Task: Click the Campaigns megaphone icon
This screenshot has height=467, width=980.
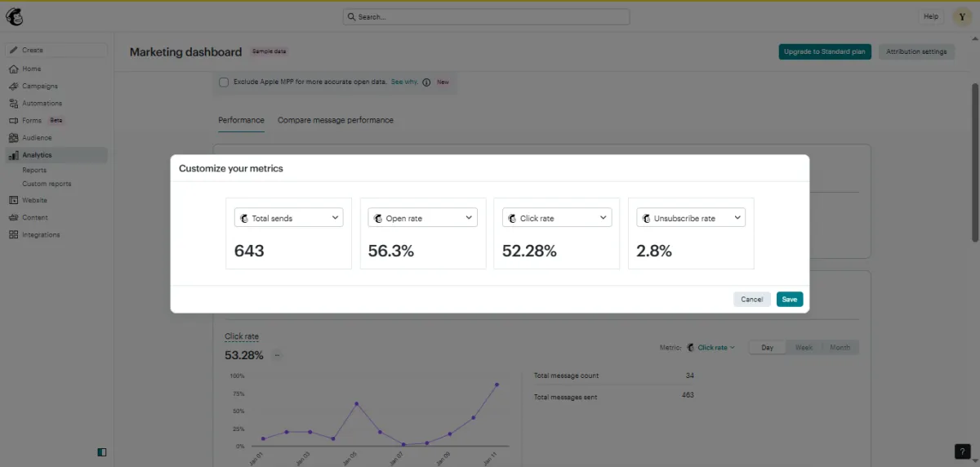Action: point(14,86)
